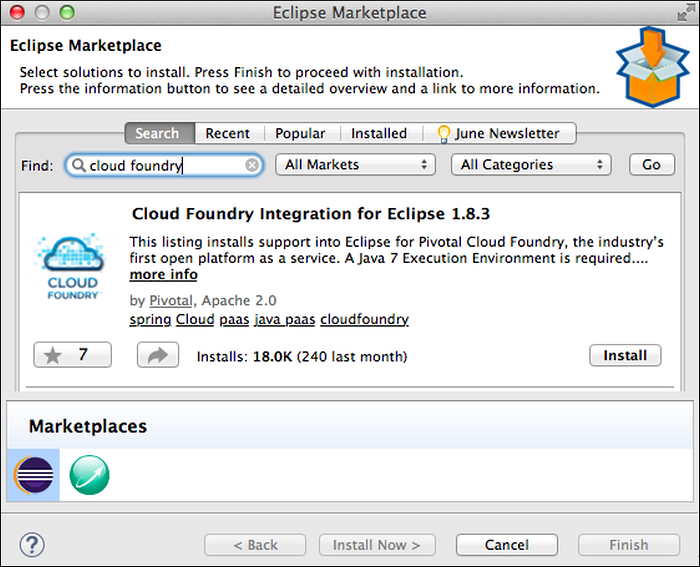Click the Apache 2.0 license text
700x567 pixels.
[239, 301]
